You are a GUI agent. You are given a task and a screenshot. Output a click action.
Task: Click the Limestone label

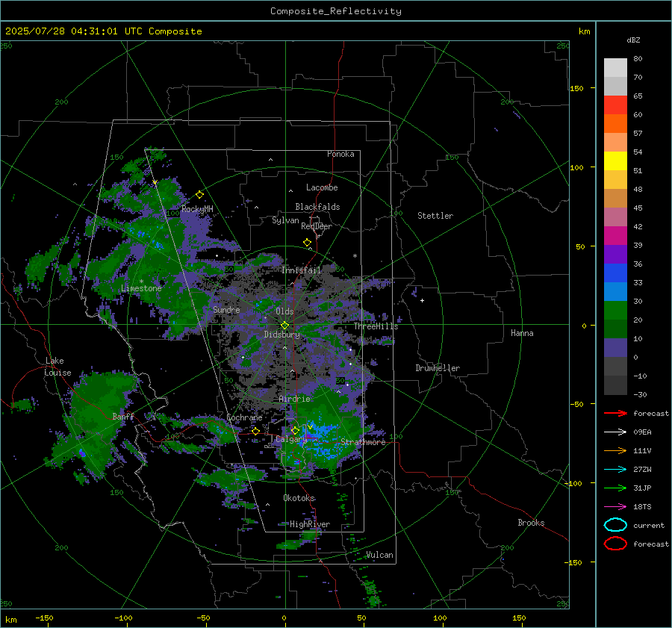pyautogui.click(x=141, y=288)
